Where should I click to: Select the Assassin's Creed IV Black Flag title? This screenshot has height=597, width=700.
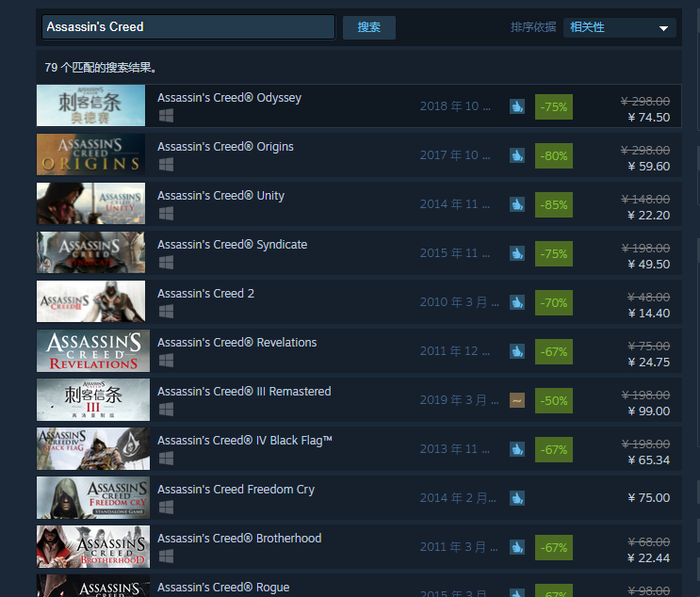coord(245,441)
